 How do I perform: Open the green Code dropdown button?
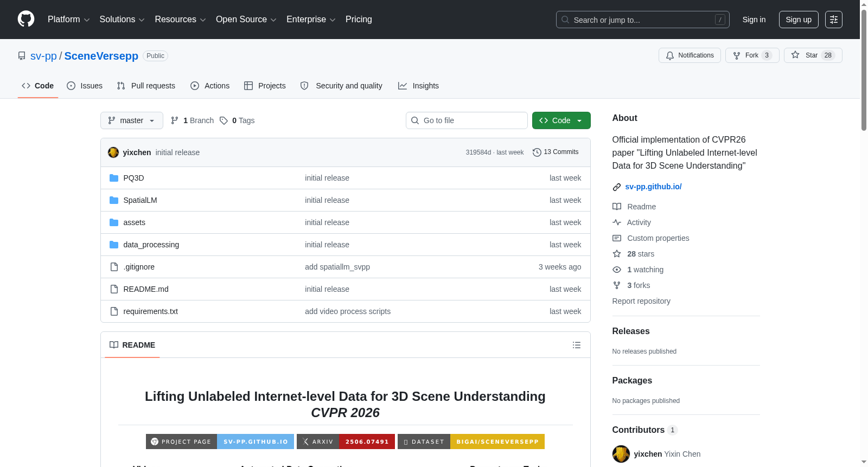(561, 120)
